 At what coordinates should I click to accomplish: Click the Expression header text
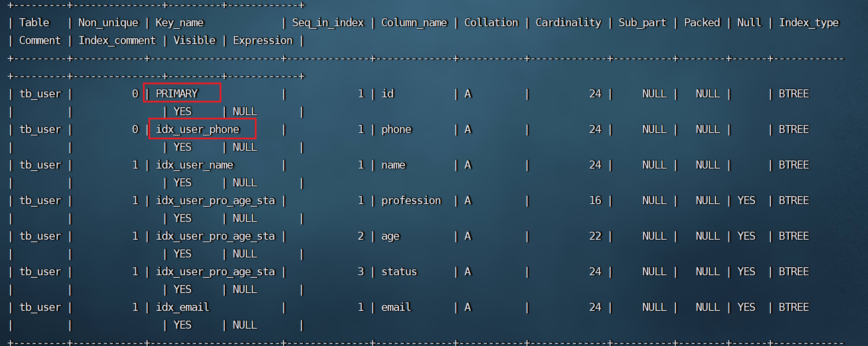[x=262, y=41]
